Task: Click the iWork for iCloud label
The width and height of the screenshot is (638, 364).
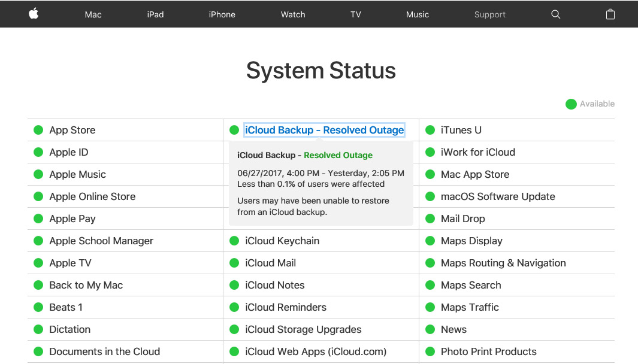Action: click(x=478, y=152)
